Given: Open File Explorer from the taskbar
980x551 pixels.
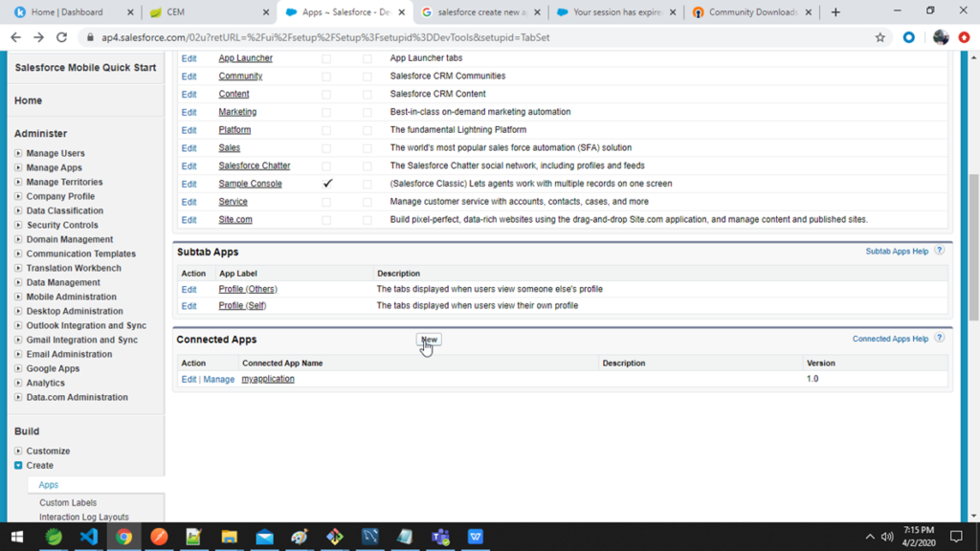Looking at the screenshot, I should [230, 537].
